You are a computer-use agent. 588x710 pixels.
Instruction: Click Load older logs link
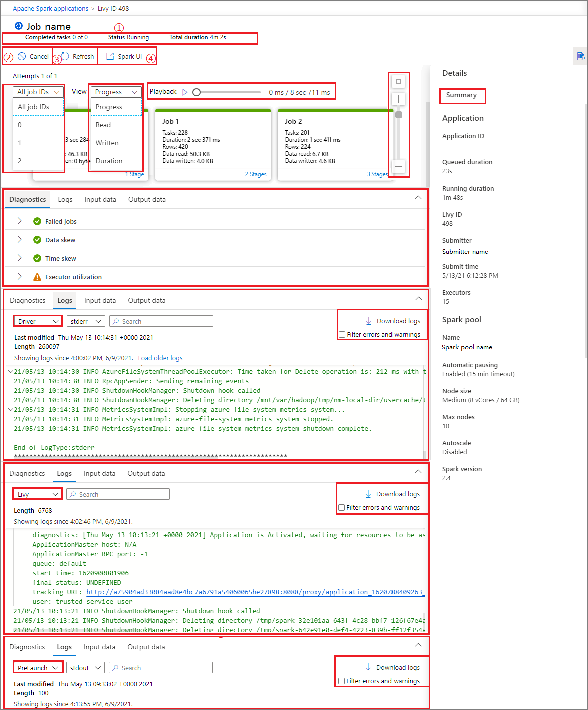click(x=160, y=358)
